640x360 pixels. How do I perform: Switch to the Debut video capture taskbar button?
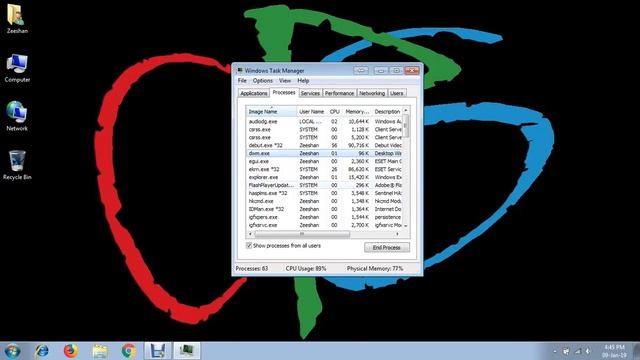pos(158,351)
